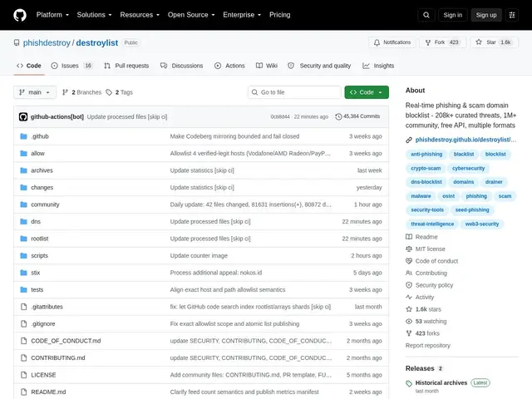Screen dimensions: 532x399
Task: Select the Code tab
Action: [x=29, y=66]
